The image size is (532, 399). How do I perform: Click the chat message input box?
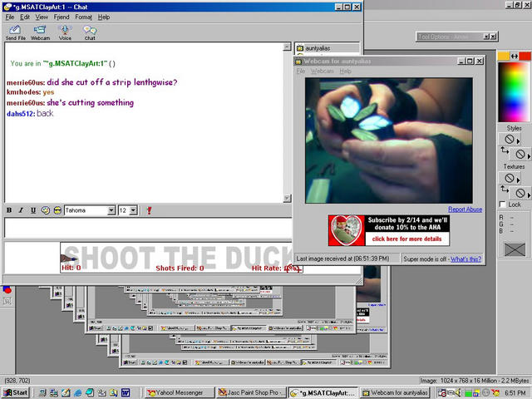148,228
